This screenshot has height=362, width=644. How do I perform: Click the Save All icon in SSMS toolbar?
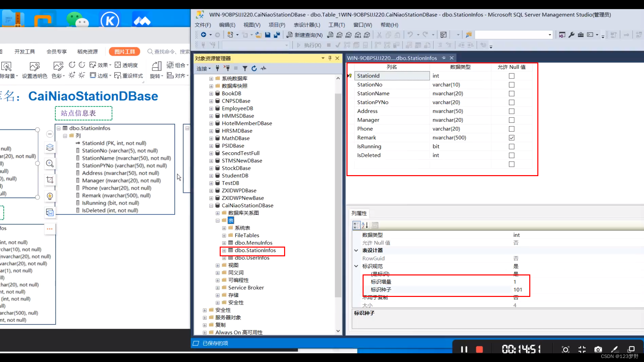point(277,35)
